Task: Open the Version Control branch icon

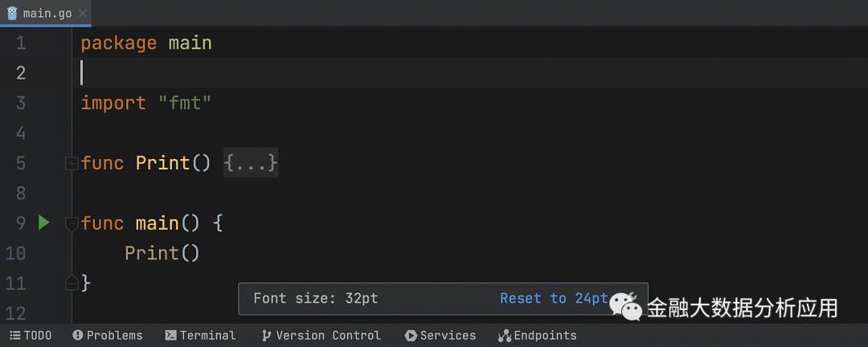Action: coord(267,336)
